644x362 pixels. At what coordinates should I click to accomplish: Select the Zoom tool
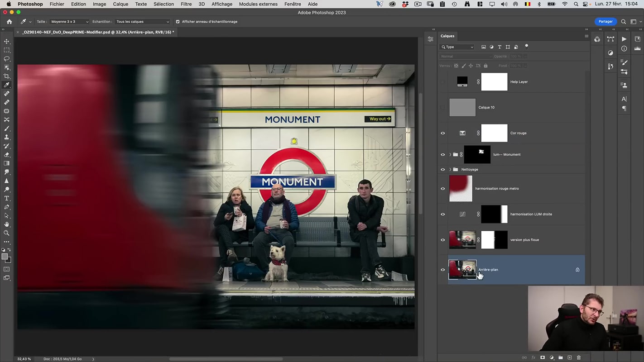7,233
